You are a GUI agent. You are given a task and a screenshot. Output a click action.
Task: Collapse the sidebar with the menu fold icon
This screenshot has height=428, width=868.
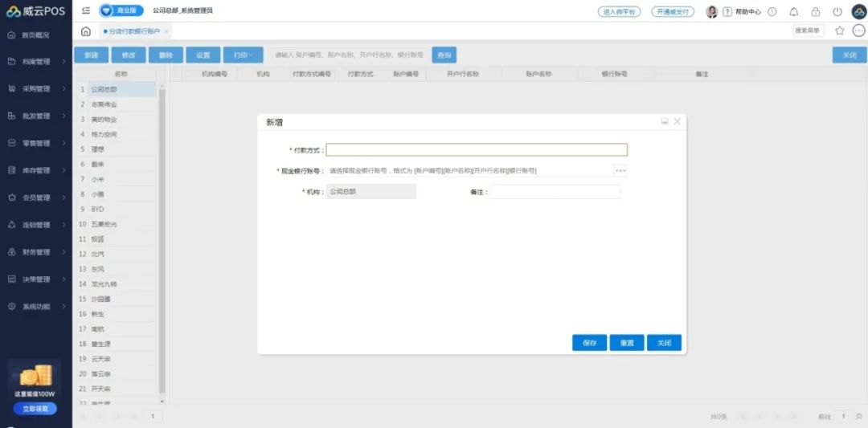click(x=86, y=11)
